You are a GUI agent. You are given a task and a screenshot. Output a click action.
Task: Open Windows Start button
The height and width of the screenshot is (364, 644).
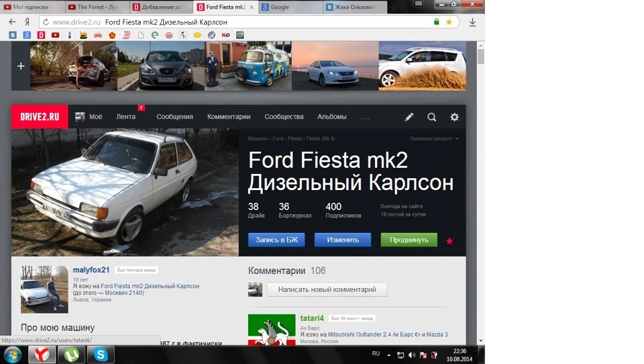(13, 355)
